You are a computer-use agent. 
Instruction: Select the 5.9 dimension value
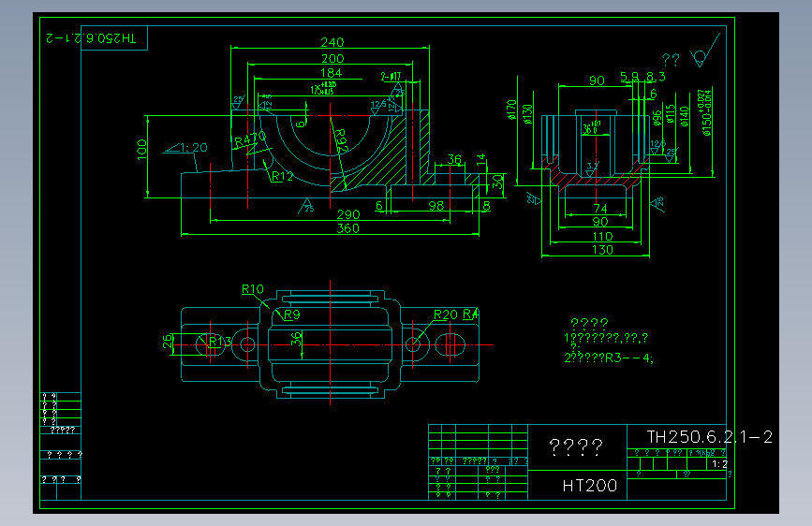[629, 77]
